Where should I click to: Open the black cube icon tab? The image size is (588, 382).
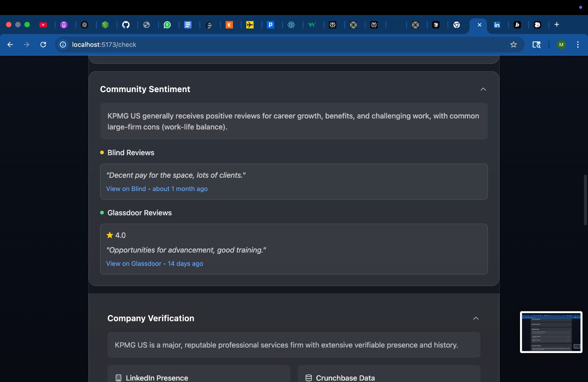436,25
